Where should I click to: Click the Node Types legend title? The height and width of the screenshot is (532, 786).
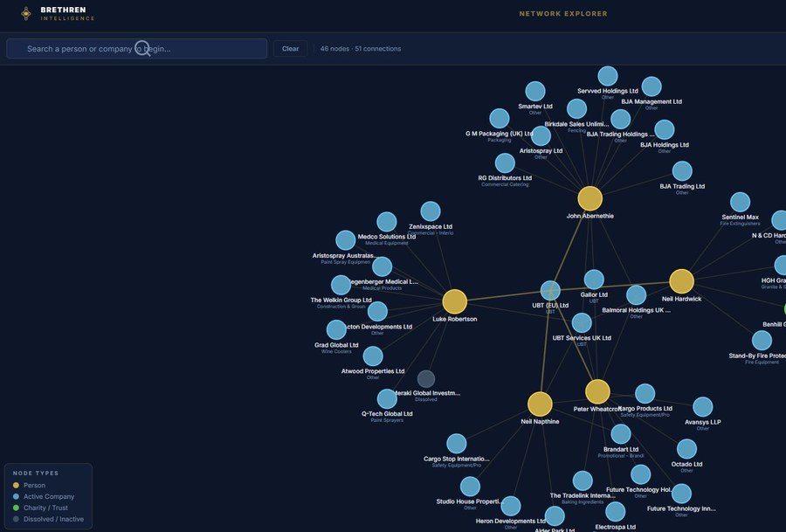tap(36, 473)
